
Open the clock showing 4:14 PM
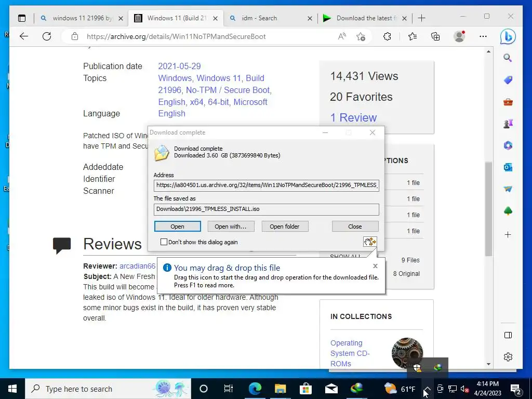pos(487,389)
